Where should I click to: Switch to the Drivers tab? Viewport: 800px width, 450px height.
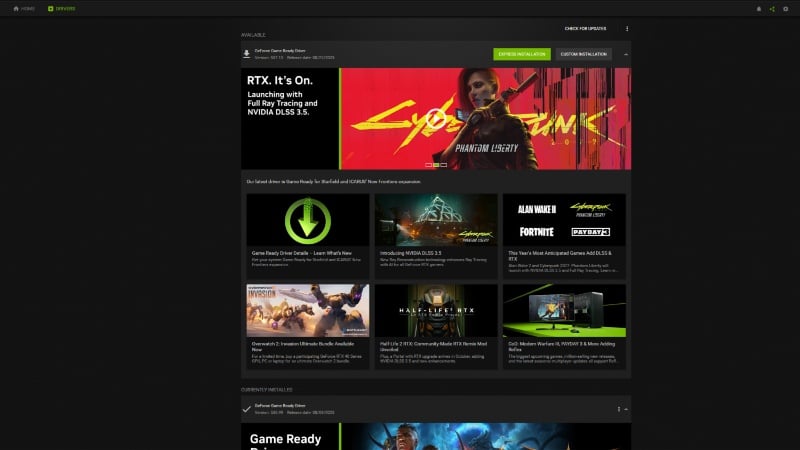click(60, 8)
